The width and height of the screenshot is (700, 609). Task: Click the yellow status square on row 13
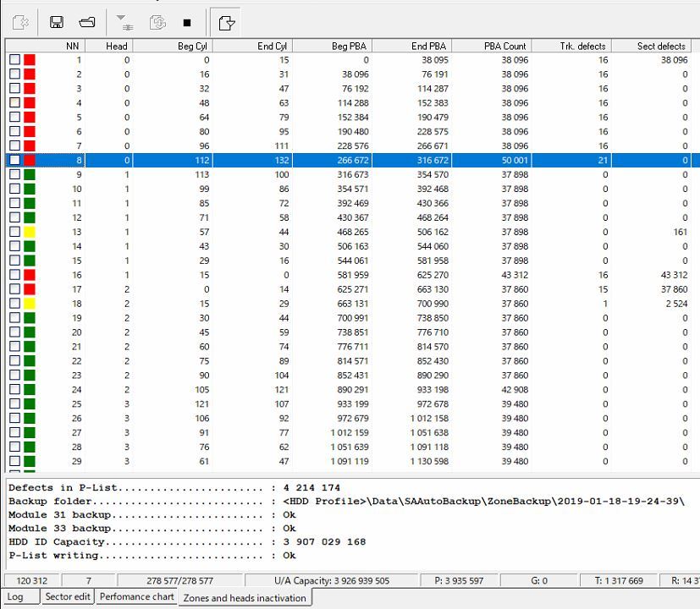29,232
